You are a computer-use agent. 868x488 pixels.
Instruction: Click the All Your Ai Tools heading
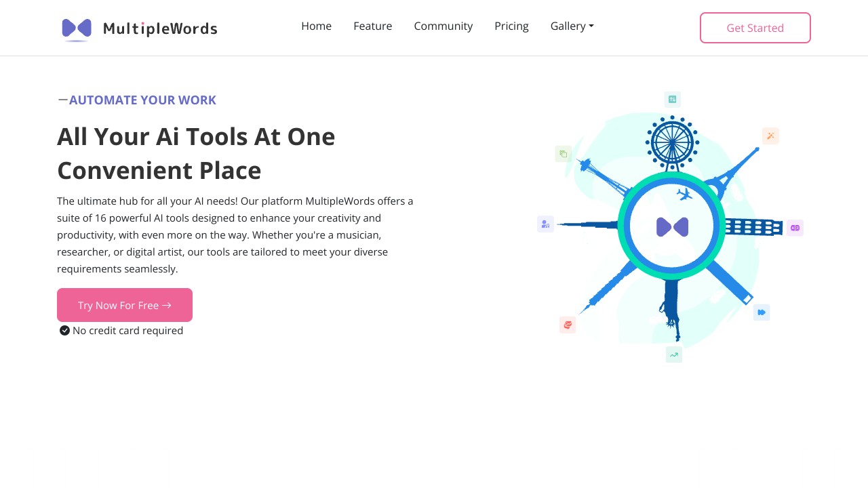(x=196, y=154)
